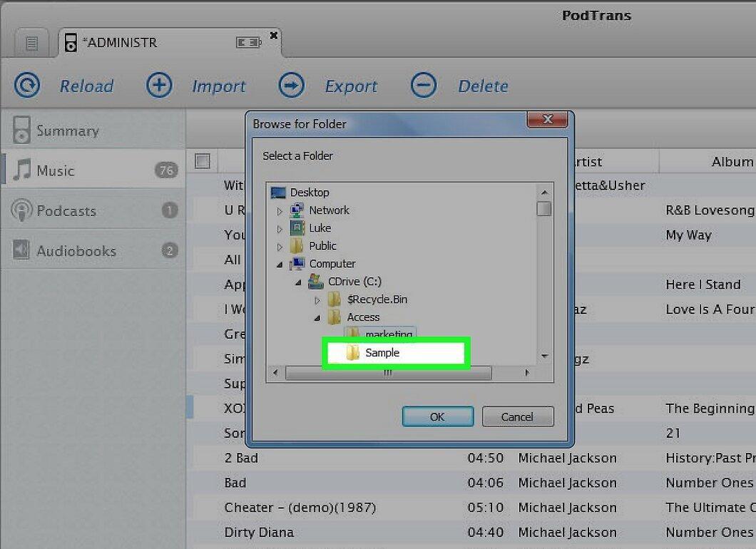Screen dimensions: 756x549
Task: Click the Export arrow icon
Action: (x=291, y=86)
